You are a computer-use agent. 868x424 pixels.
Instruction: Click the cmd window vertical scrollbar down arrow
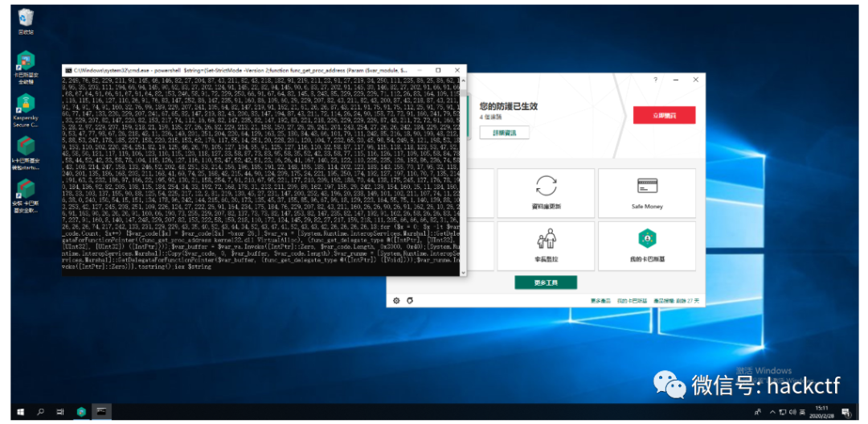(463, 273)
